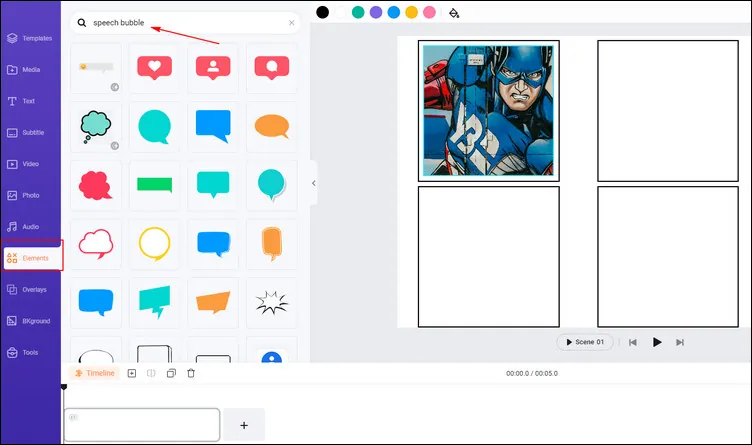The width and height of the screenshot is (752, 445).
Task: Add a new scene from timeline toolbar
Action: click(132, 373)
